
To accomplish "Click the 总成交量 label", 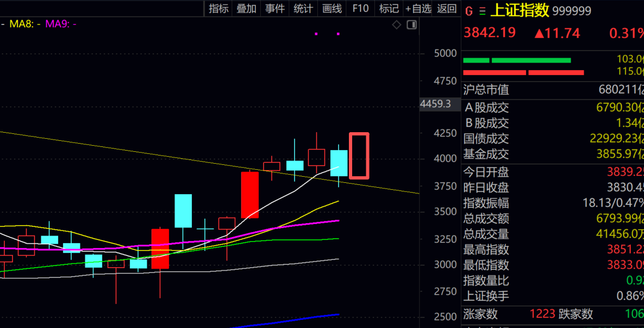I will click(x=486, y=234).
